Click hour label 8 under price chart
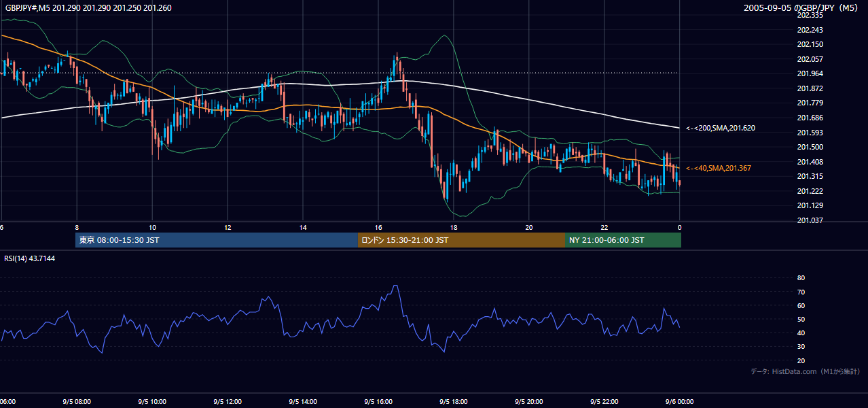 (77, 227)
